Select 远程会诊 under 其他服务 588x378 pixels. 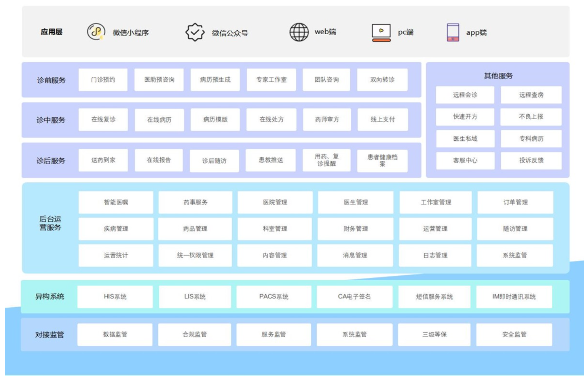click(x=465, y=95)
